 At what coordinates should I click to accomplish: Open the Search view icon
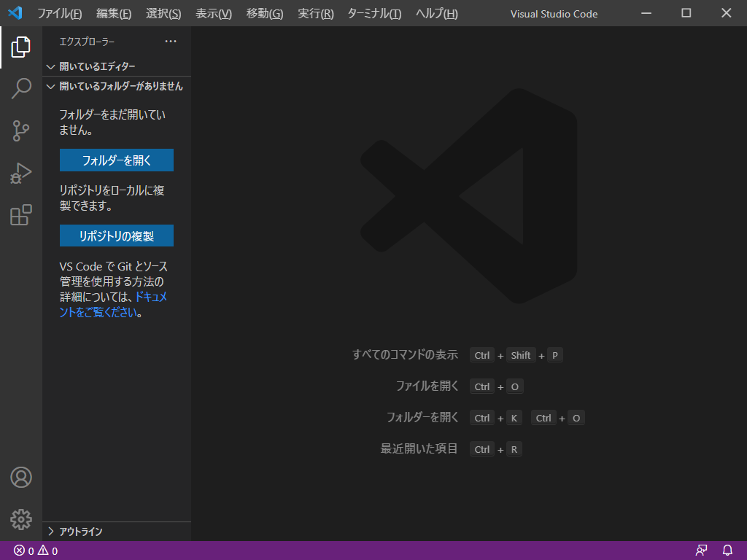click(x=21, y=88)
